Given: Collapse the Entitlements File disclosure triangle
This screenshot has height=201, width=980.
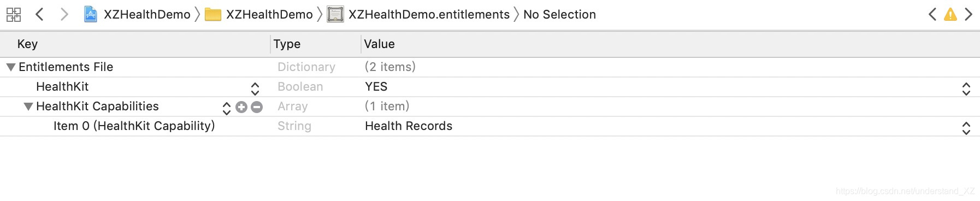Looking at the screenshot, I should coord(10,67).
